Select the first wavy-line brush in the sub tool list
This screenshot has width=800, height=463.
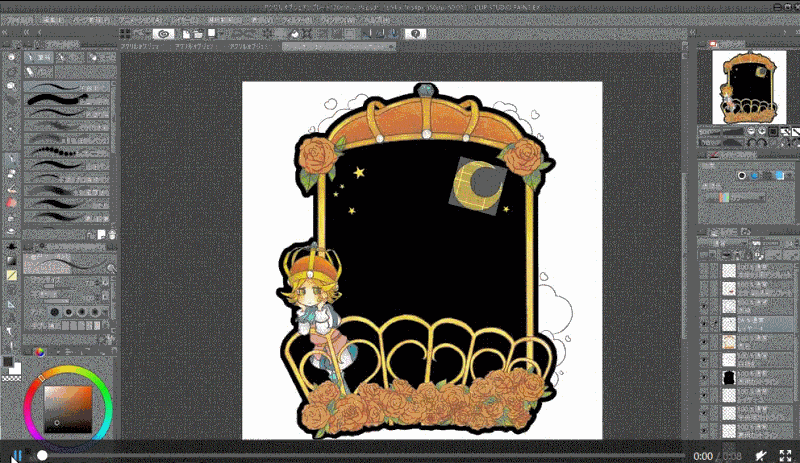67,87
